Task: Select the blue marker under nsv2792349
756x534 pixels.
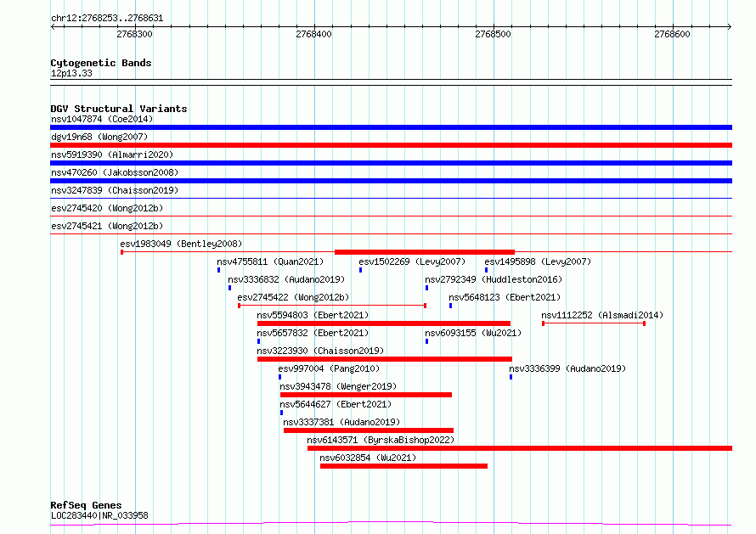Action: tap(426, 288)
